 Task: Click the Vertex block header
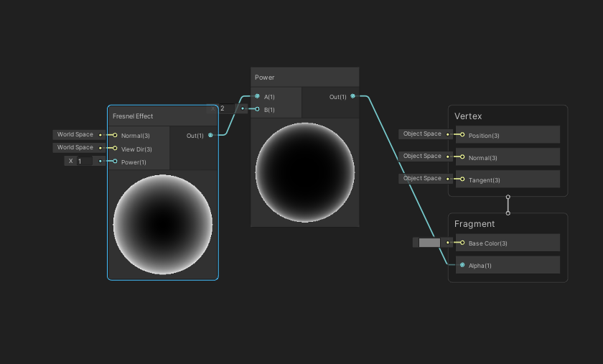tap(468, 116)
